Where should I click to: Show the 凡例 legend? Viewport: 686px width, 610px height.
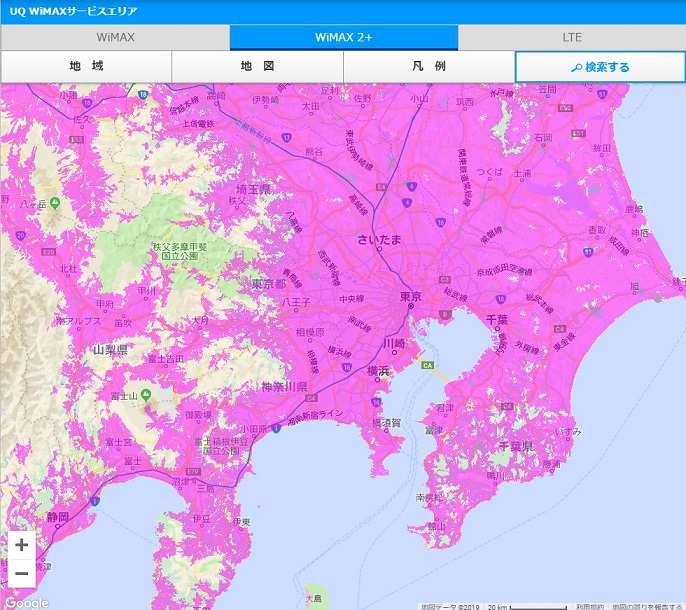[x=429, y=67]
